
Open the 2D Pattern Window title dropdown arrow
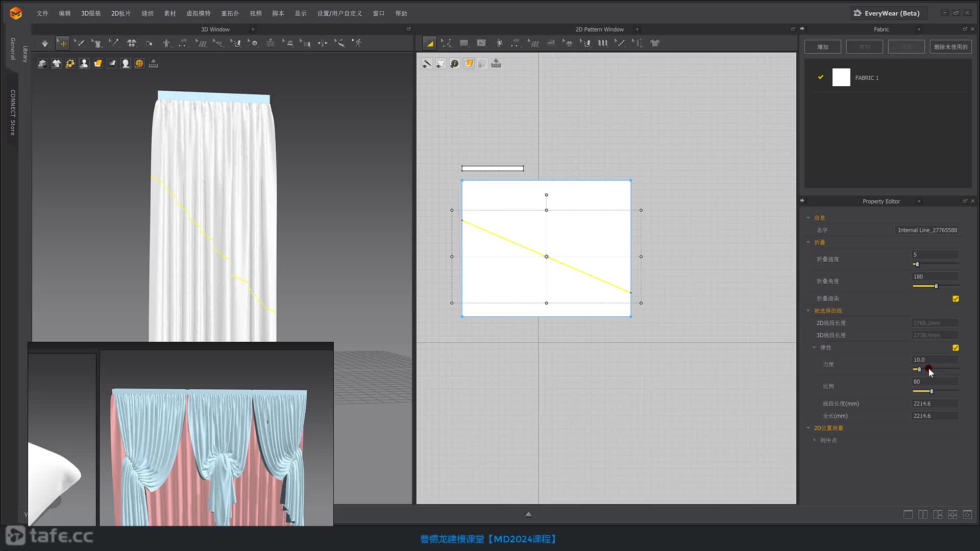pos(637,30)
